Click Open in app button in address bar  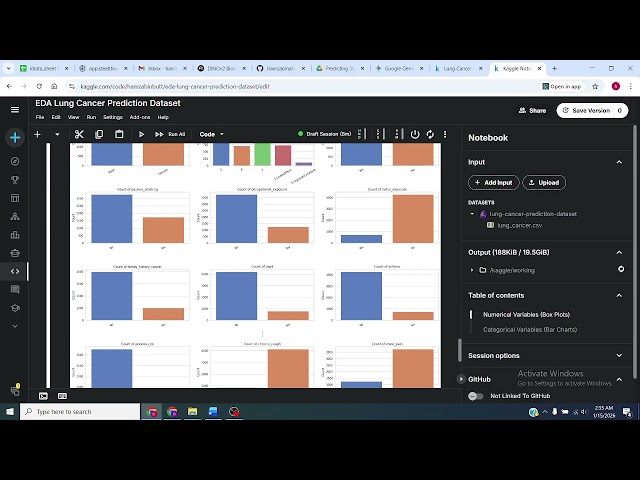tap(562, 87)
